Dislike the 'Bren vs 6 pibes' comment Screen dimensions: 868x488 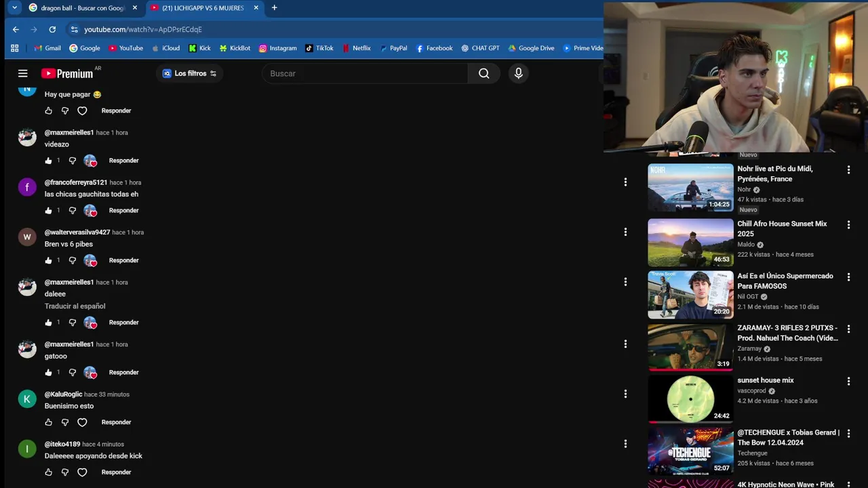click(73, 260)
